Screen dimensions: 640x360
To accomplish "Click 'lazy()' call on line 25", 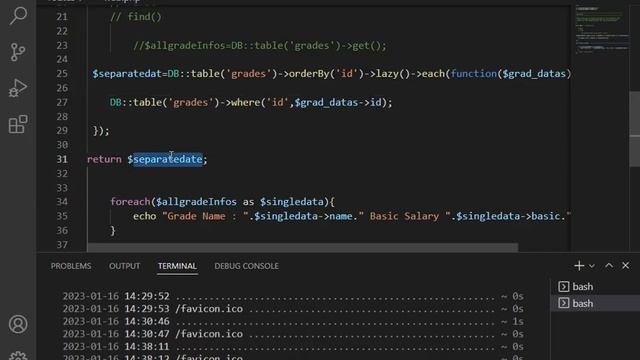I will point(393,74).
